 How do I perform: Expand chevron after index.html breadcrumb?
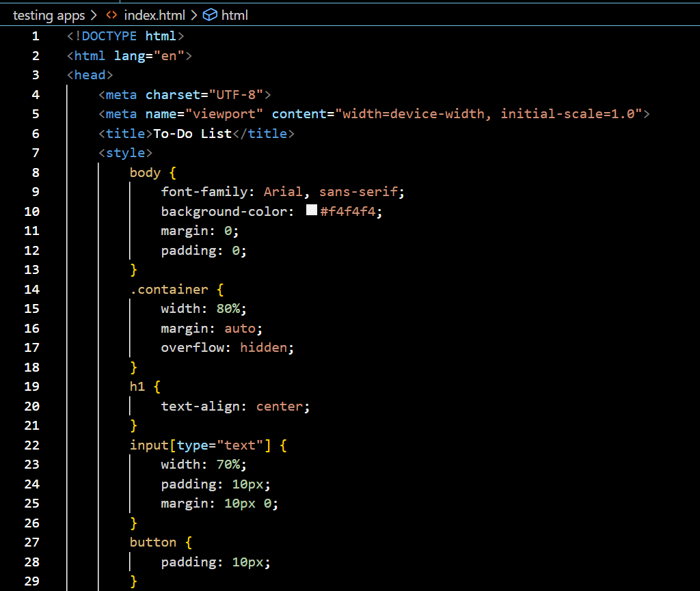pos(193,16)
